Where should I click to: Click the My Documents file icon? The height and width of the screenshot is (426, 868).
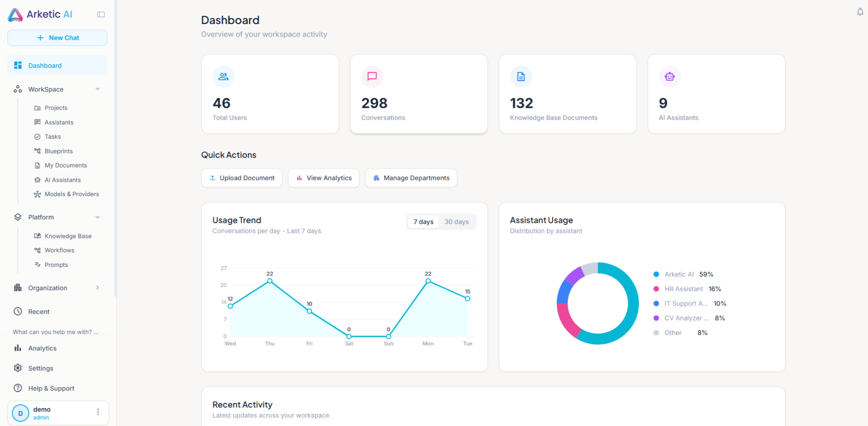[38, 165]
